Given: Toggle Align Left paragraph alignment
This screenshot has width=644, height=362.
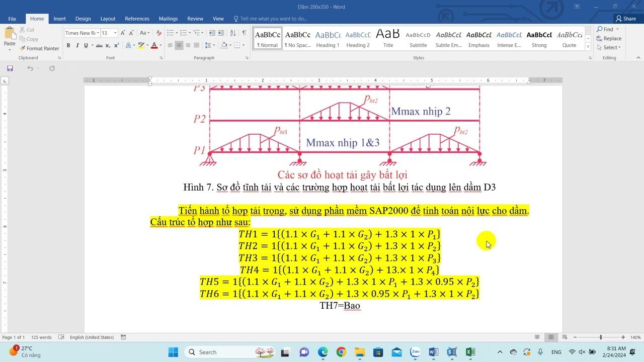Looking at the screenshot, I should pyautogui.click(x=170, y=46).
